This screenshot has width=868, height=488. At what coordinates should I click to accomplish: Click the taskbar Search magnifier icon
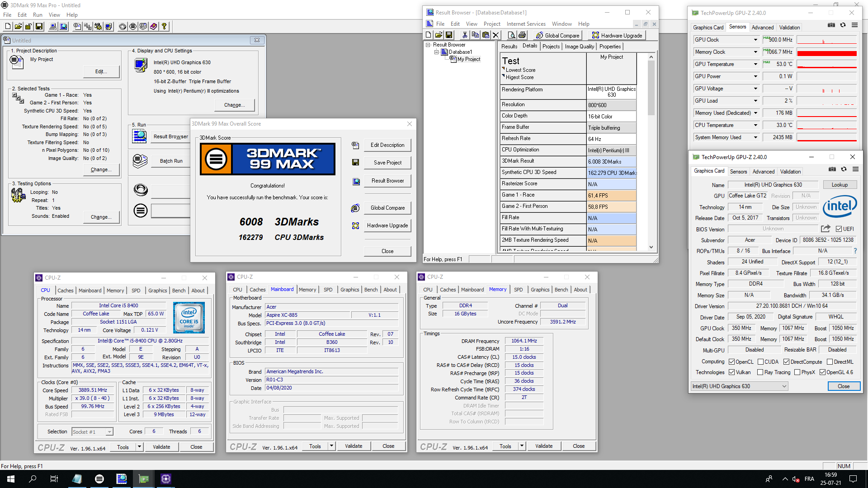[x=33, y=479]
